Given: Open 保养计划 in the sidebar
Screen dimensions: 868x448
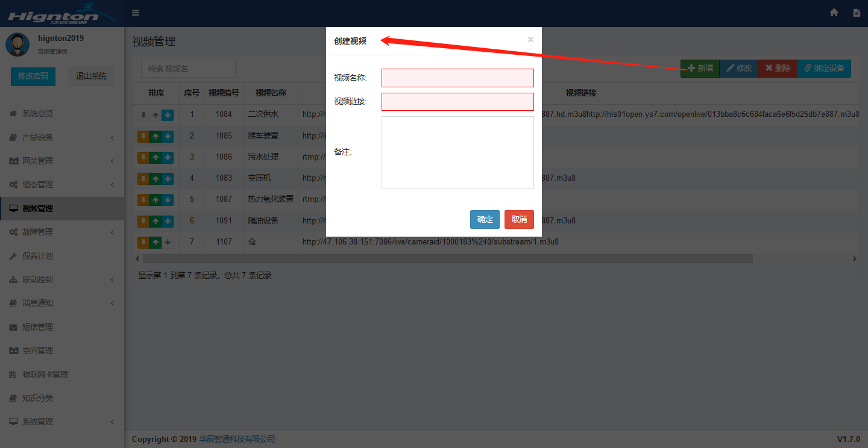Looking at the screenshot, I should (x=37, y=256).
